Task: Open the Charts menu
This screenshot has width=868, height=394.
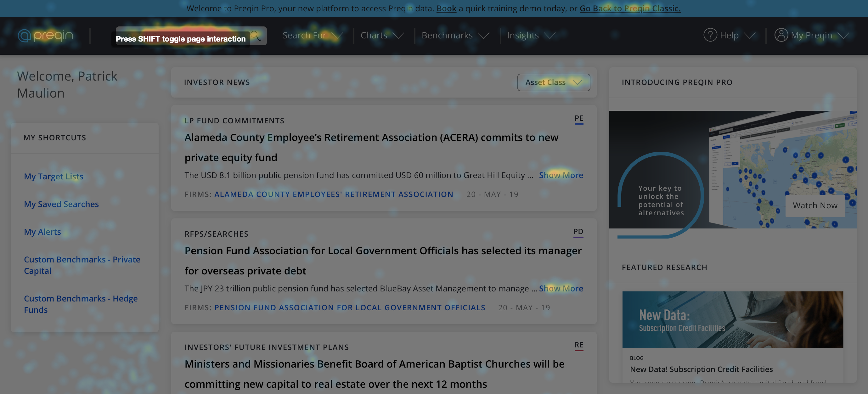Action: [x=382, y=35]
